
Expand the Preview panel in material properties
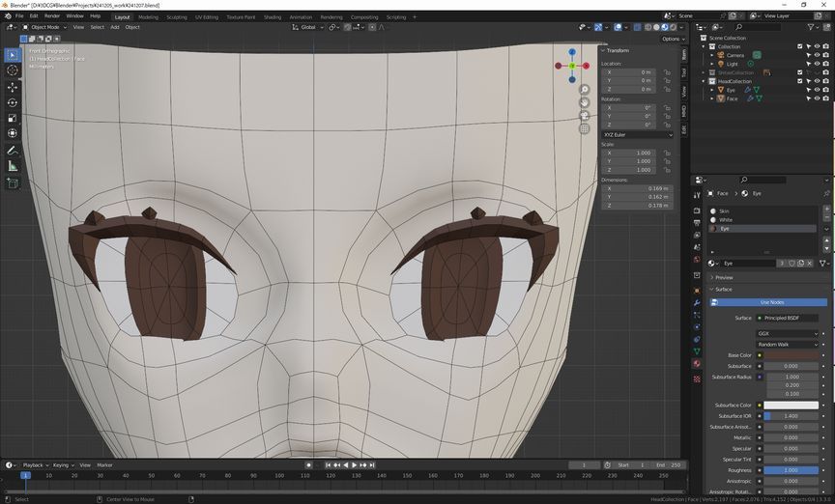point(724,277)
